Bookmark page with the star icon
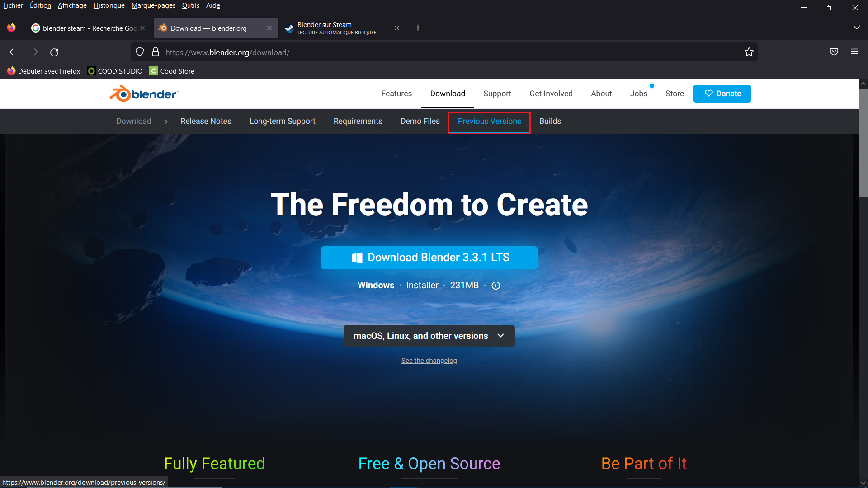Screen dimensions: 868x488 pos(749,52)
